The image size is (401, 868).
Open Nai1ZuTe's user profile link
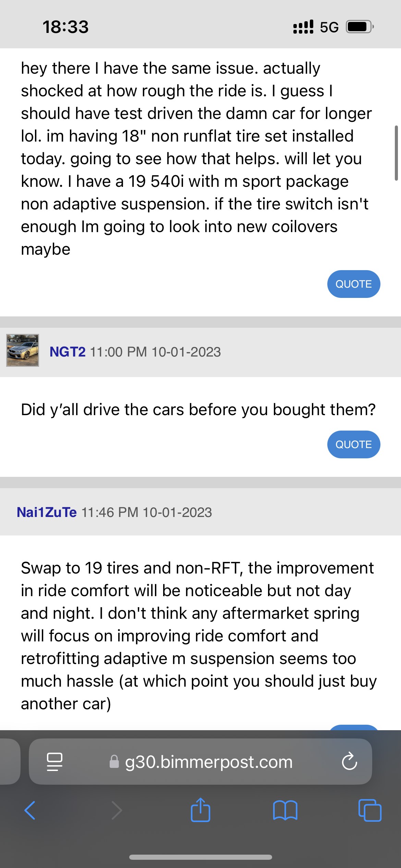(47, 513)
